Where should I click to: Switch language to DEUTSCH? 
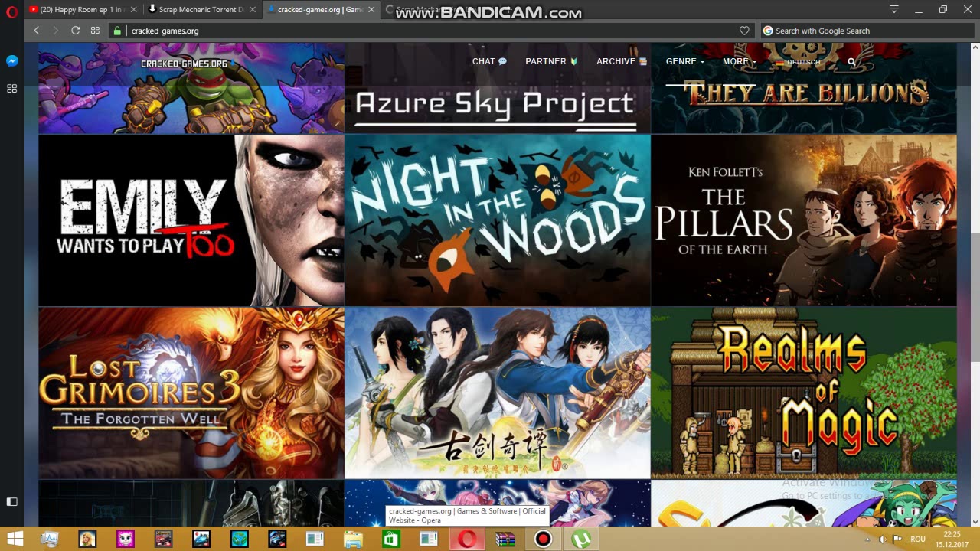[798, 62]
